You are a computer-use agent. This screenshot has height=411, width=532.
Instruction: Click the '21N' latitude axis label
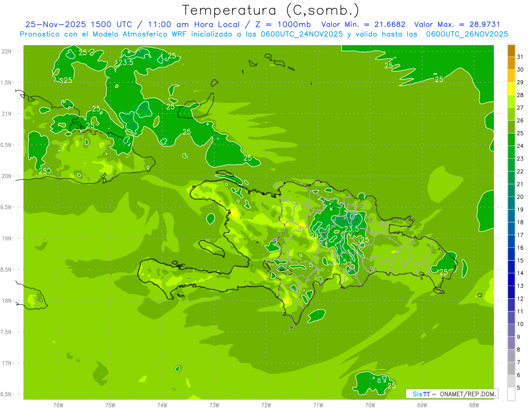click(7, 114)
